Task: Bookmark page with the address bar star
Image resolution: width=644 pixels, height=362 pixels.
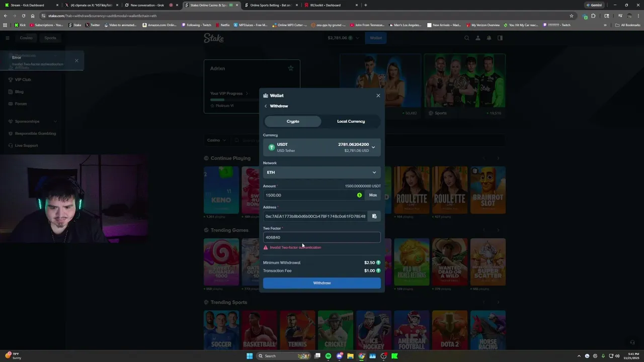Action: [572, 16]
